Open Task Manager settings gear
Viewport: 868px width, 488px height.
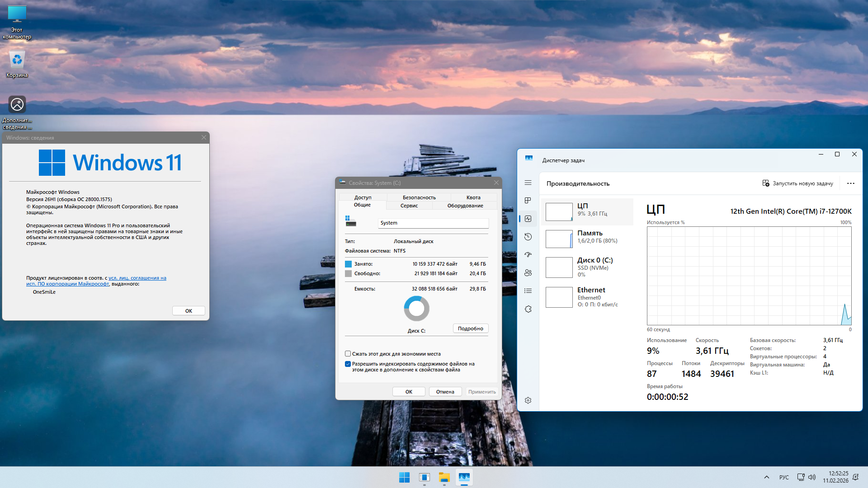pyautogui.click(x=528, y=400)
